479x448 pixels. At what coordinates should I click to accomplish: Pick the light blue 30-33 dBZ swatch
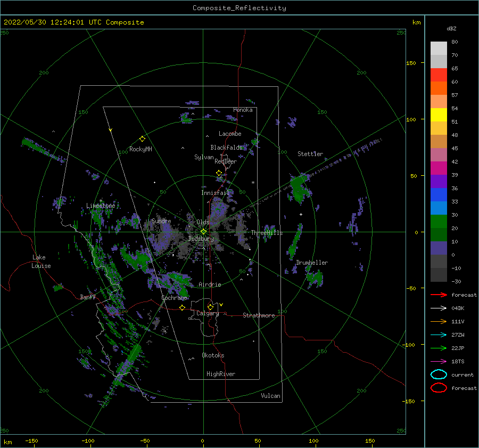click(439, 208)
